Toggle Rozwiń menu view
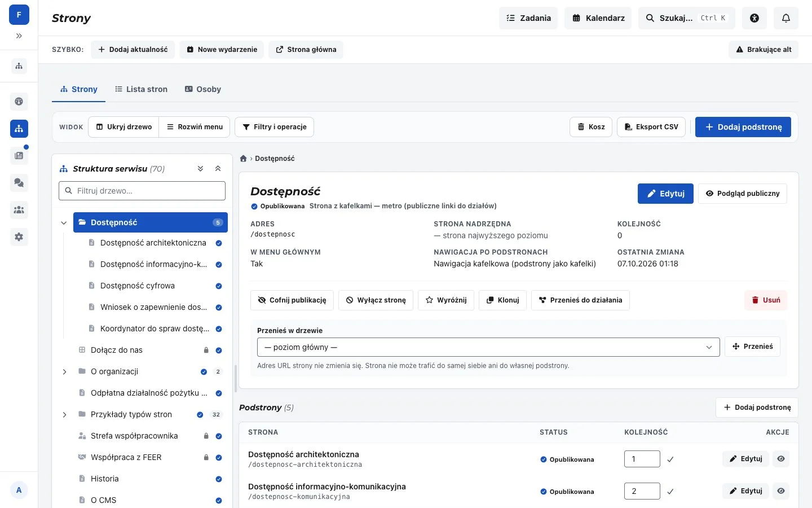 click(x=195, y=127)
